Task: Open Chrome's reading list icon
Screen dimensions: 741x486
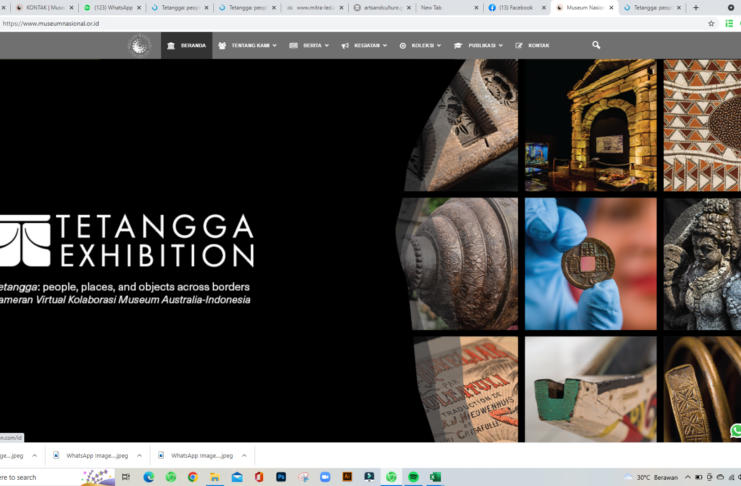Action: coord(729,23)
